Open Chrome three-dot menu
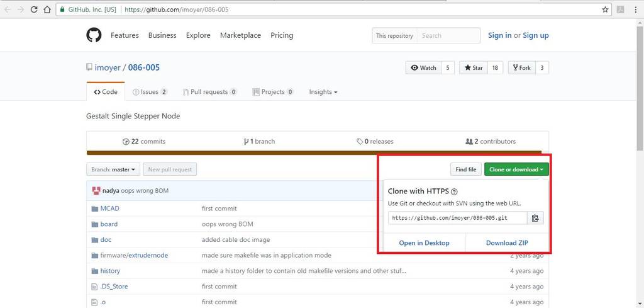 pyautogui.click(x=636, y=9)
